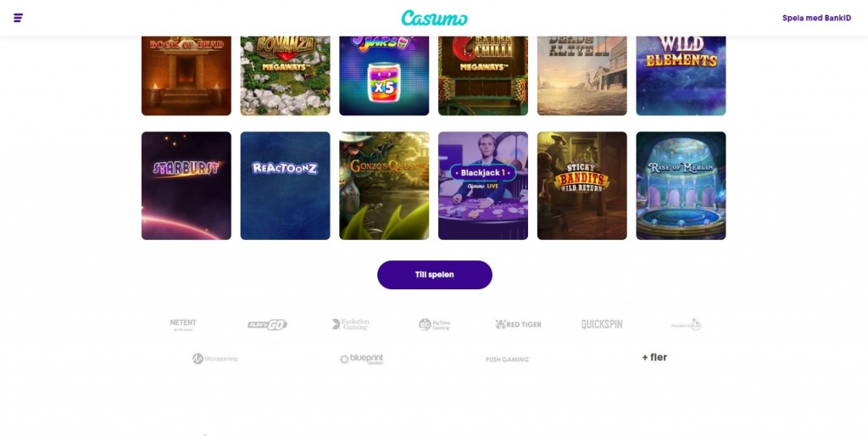Click the Microgaming logo
This screenshot has width=868, height=436.
(x=214, y=359)
